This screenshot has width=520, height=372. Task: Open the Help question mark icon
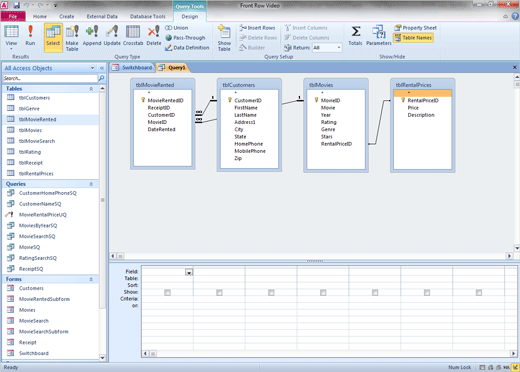tap(515, 16)
